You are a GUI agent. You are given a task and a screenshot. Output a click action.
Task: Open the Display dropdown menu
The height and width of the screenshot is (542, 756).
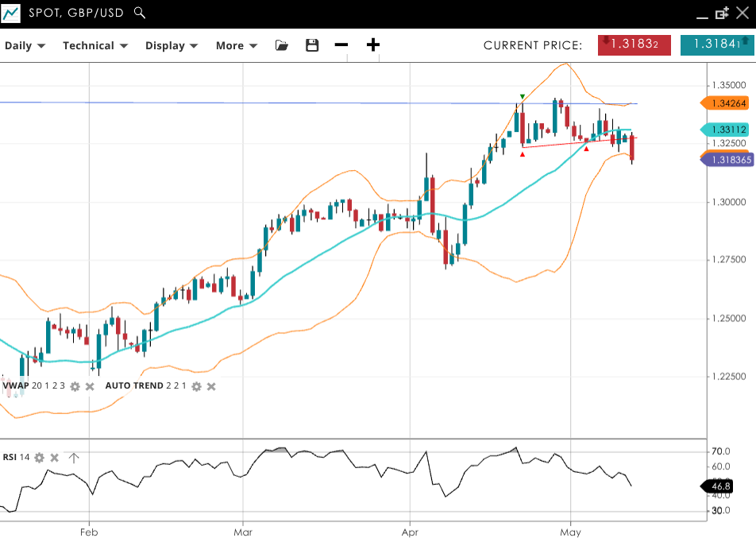171,46
